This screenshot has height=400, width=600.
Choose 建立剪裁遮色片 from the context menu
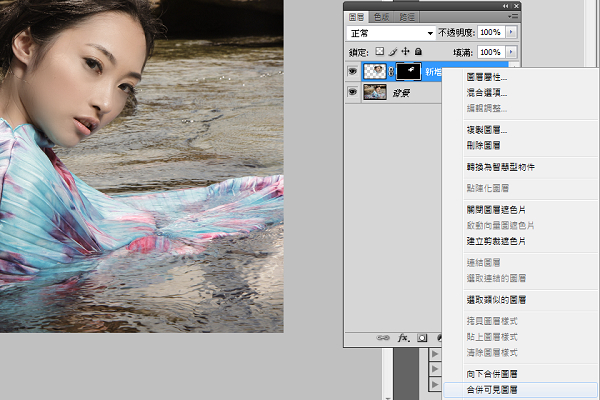tap(496, 241)
